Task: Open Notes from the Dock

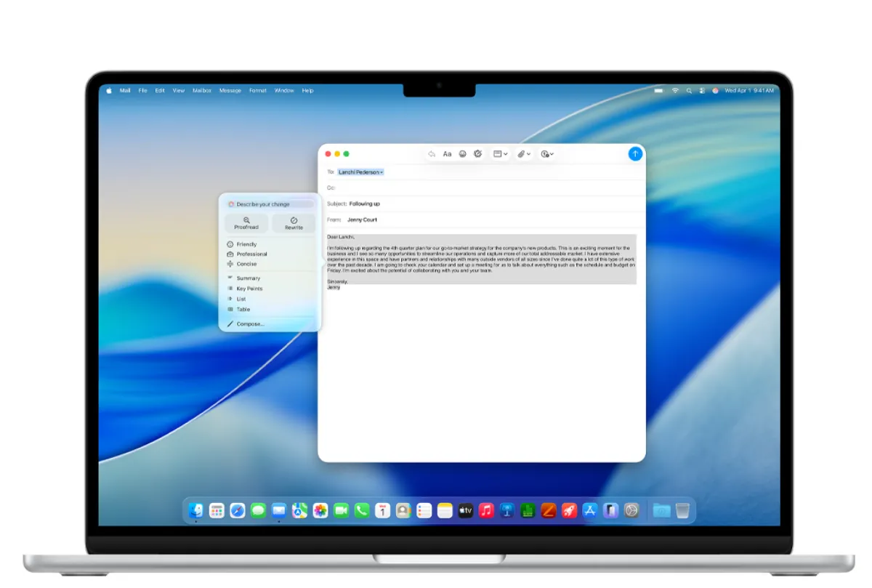Action: coord(445,511)
